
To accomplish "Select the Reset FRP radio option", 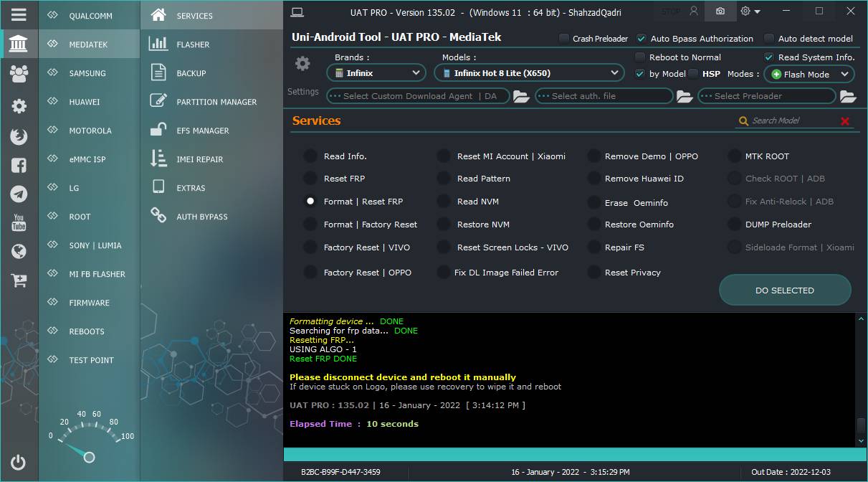I will 310,179.
